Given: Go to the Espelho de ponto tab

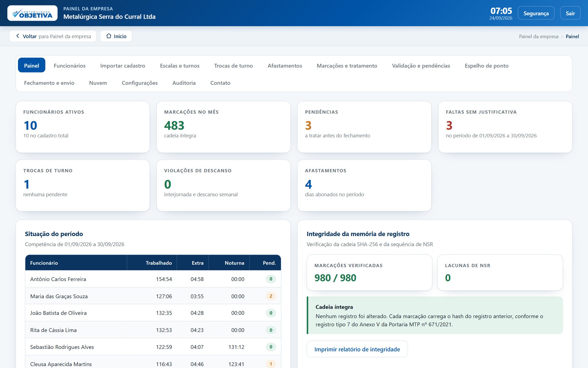Looking at the screenshot, I should coord(486,65).
